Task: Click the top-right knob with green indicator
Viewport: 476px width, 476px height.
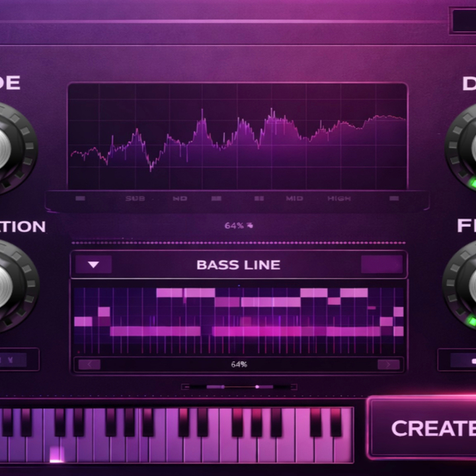Action: click(x=466, y=147)
